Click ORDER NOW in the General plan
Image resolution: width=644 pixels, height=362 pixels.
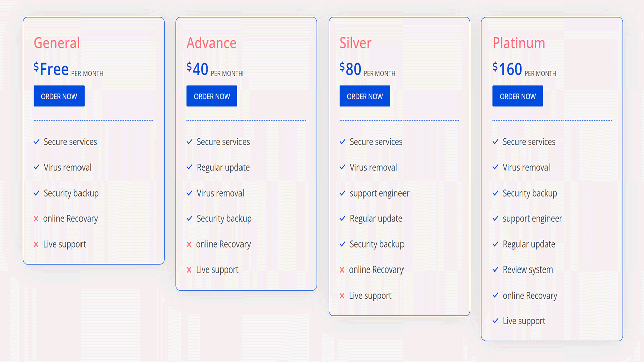[x=59, y=96]
